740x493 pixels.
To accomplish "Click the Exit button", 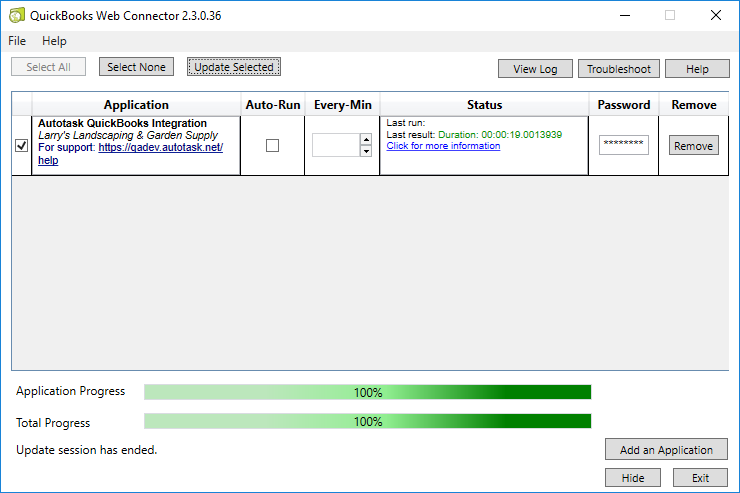I will [700, 478].
